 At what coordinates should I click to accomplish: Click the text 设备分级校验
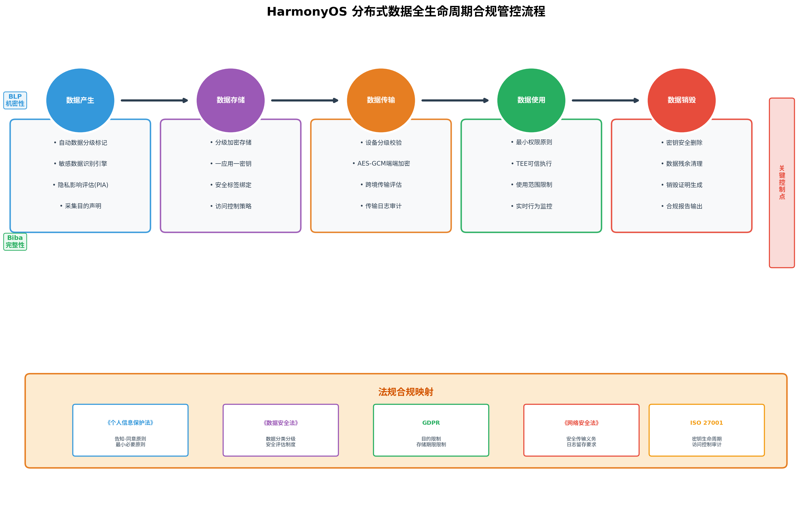(x=384, y=143)
